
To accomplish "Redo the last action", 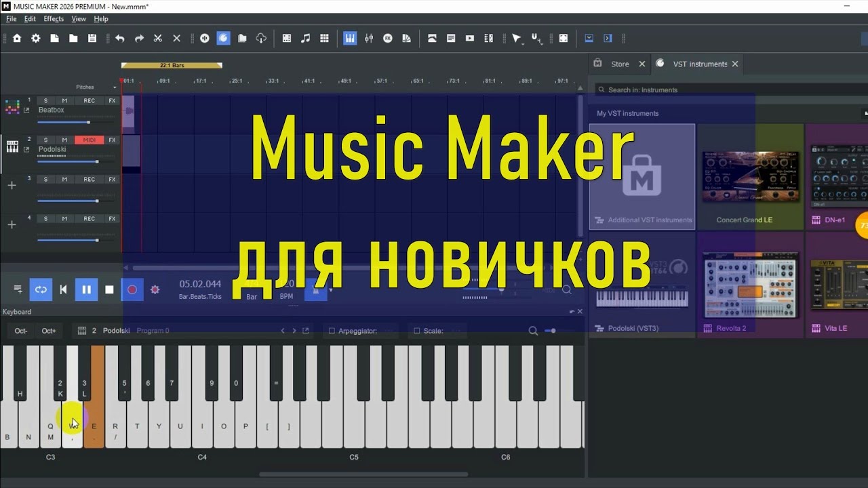I will click(139, 39).
